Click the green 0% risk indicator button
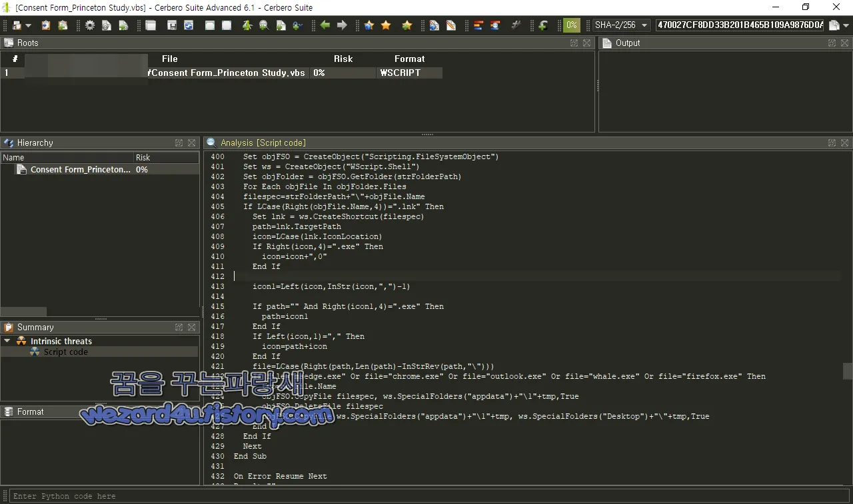853x504 pixels. (x=571, y=25)
